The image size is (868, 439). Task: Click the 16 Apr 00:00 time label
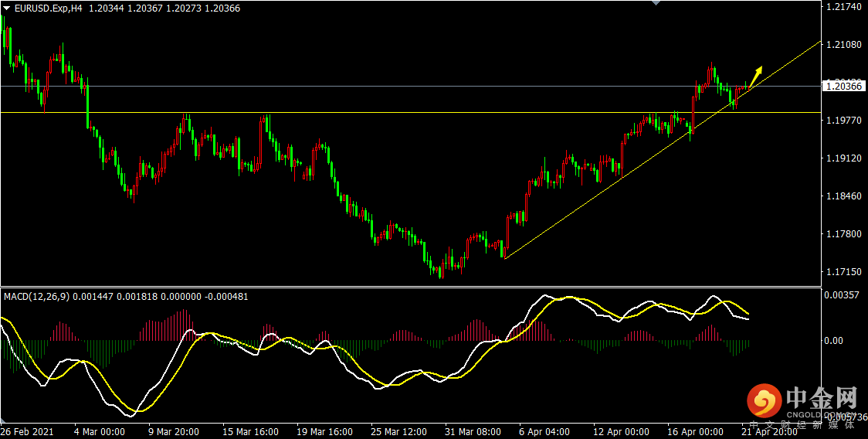(695, 432)
